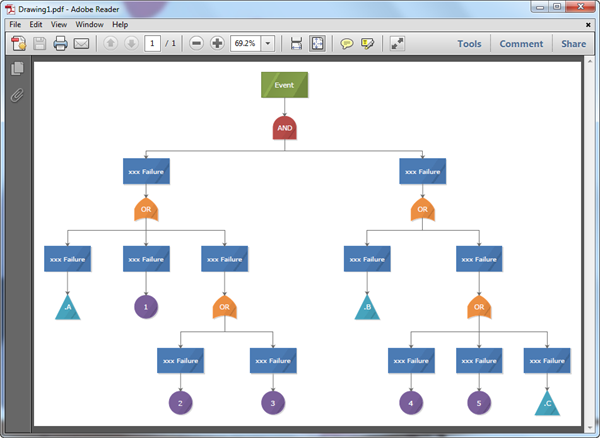Open the Window menu

[90, 24]
